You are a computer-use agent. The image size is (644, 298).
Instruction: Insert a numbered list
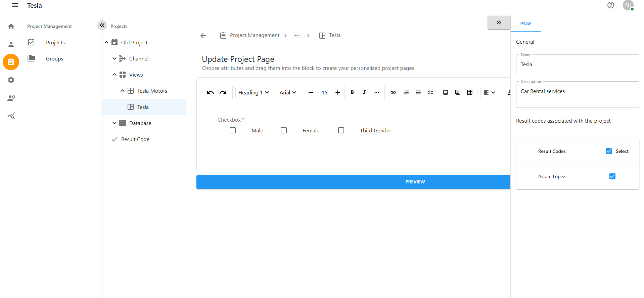click(406, 92)
